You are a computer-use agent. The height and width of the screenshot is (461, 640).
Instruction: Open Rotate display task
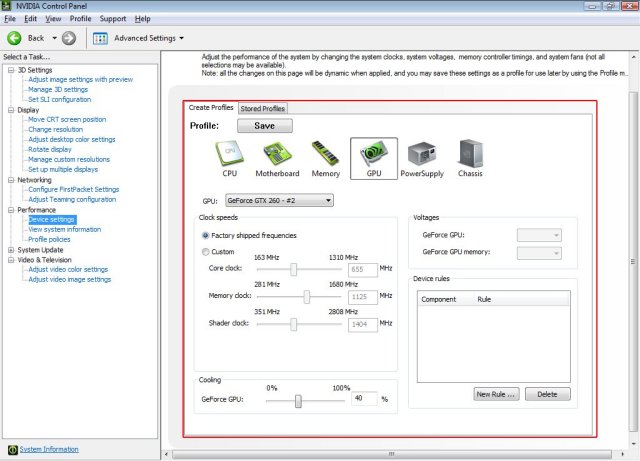50,149
